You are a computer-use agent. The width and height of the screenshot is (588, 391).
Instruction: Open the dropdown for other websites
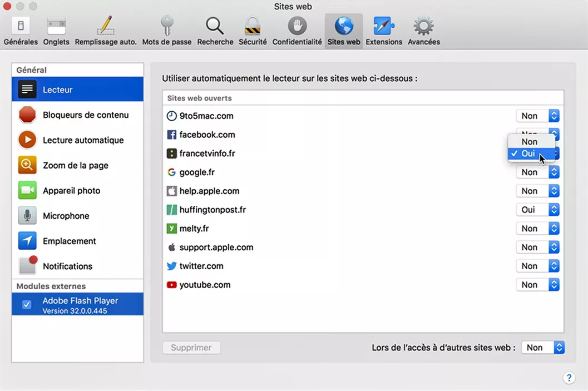coord(543,348)
